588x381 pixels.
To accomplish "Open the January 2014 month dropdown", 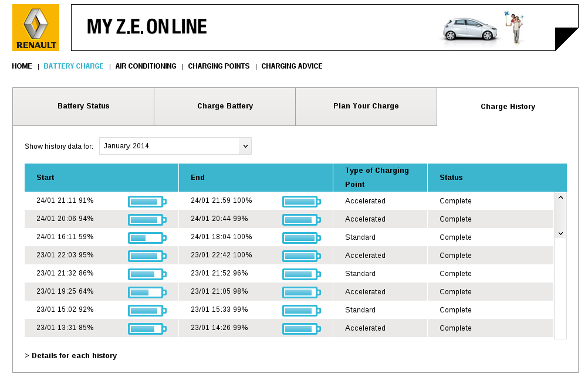I will [x=175, y=146].
